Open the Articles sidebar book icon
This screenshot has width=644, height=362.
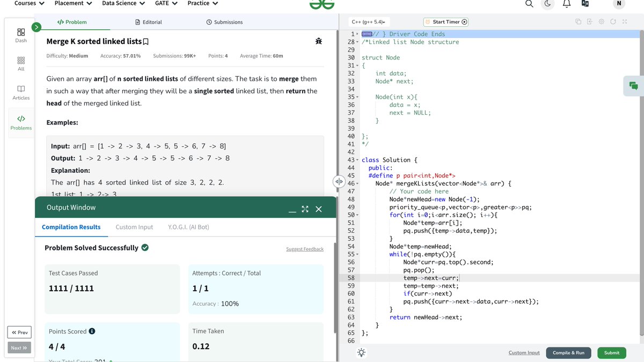[x=21, y=92]
